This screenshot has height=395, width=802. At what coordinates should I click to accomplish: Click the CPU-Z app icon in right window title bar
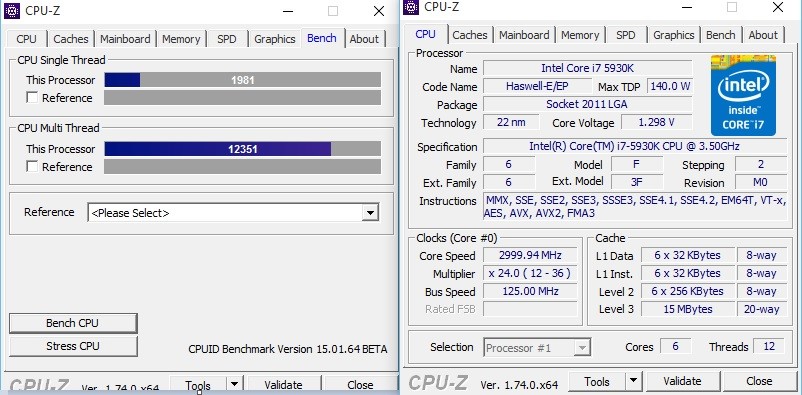pyautogui.click(x=411, y=7)
